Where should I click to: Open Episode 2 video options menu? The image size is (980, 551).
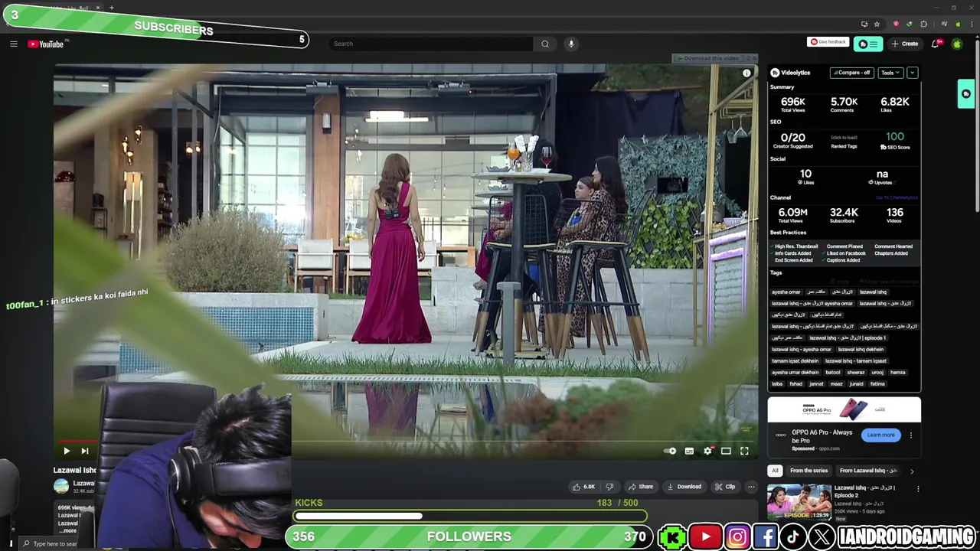(x=918, y=489)
